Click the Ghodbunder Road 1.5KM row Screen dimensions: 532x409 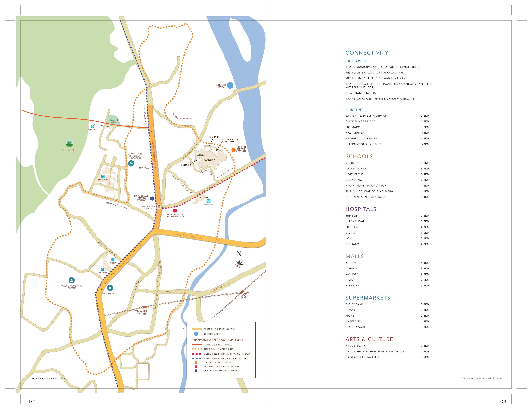point(387,121)
